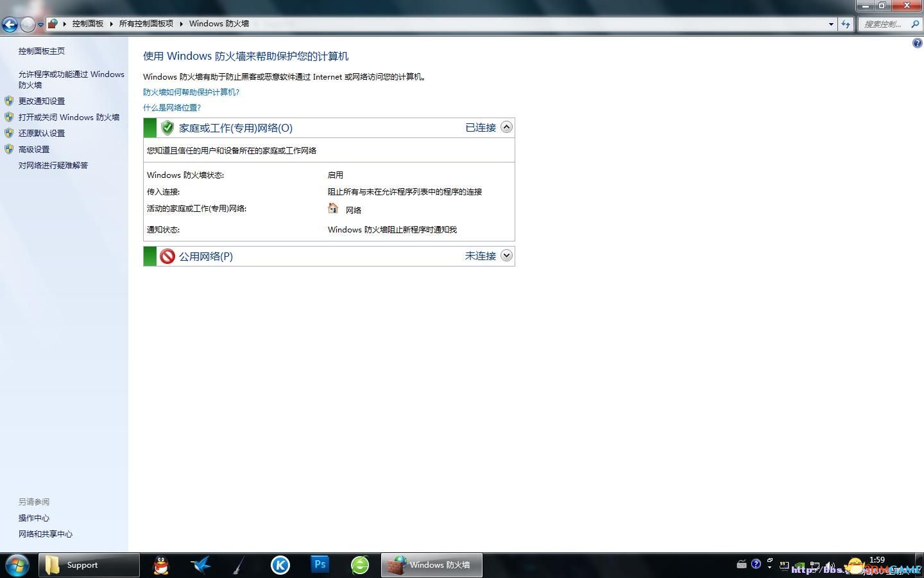Expand arrow after 控制面板 breadcrumb
The image size is (924, 578).
tap(111, 24)
